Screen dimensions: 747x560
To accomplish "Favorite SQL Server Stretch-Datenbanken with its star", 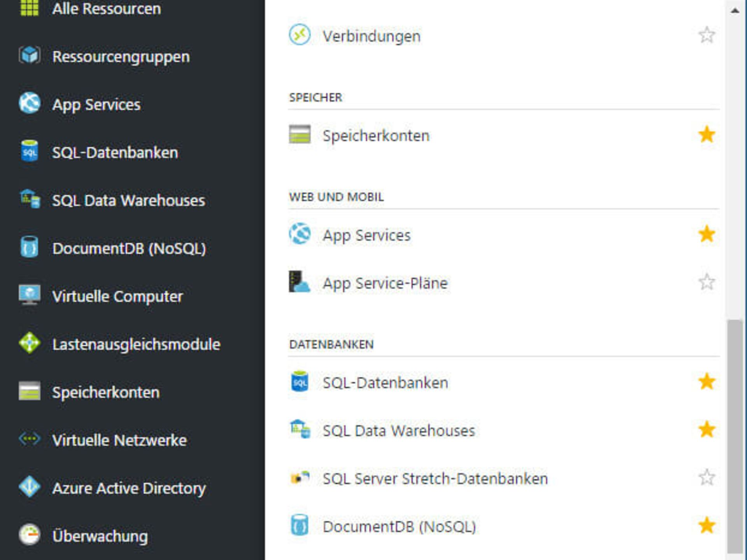I will coord(707,478).
